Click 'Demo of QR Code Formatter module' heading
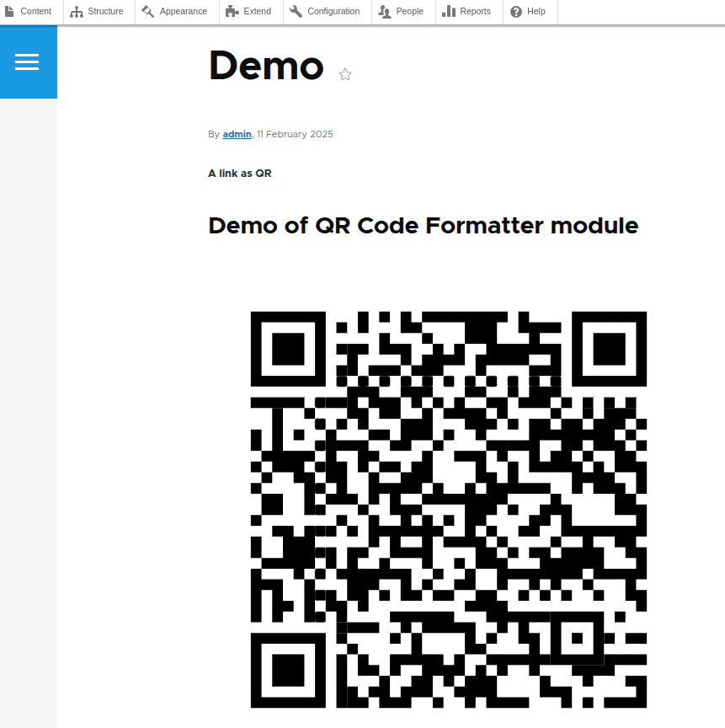Viewport: 725px width, 728px height. tap(424, 226)
